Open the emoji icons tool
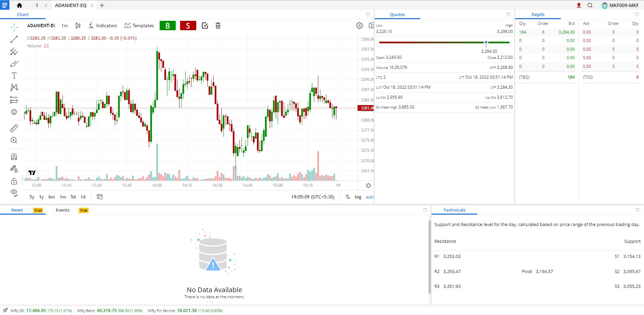Viewport: 644px width, 315px height. 14,112
